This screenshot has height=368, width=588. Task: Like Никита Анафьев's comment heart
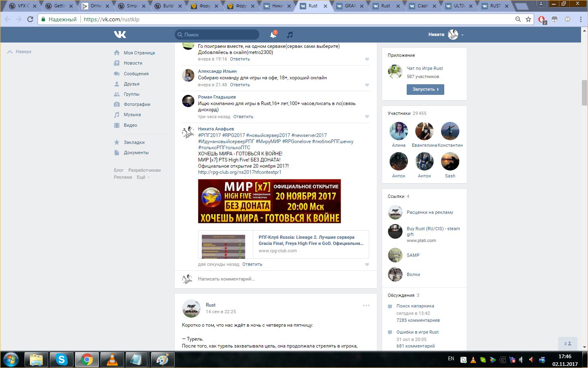[367, 265]
